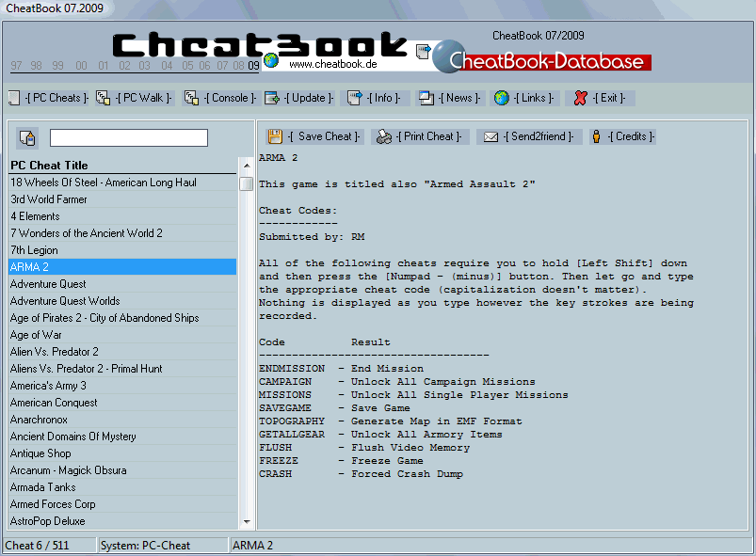Screen dimensions: 756x556
Task: Click the Info toolbar icon
Action: (x=354, y=98)
